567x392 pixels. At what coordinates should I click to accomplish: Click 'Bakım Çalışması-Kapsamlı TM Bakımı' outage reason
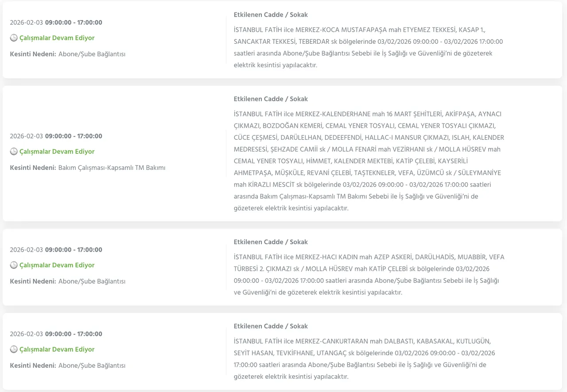[112, 168]
